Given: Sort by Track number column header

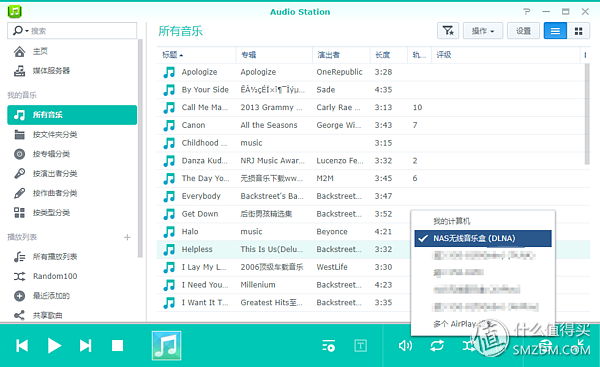Looking at the screenshot, I should [419, 55].
